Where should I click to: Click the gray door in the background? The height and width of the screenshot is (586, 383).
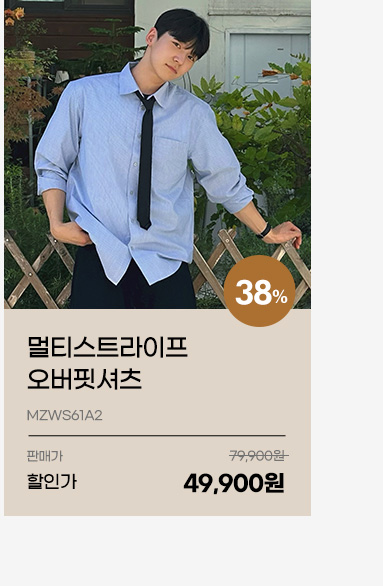(x=269, y=60)
